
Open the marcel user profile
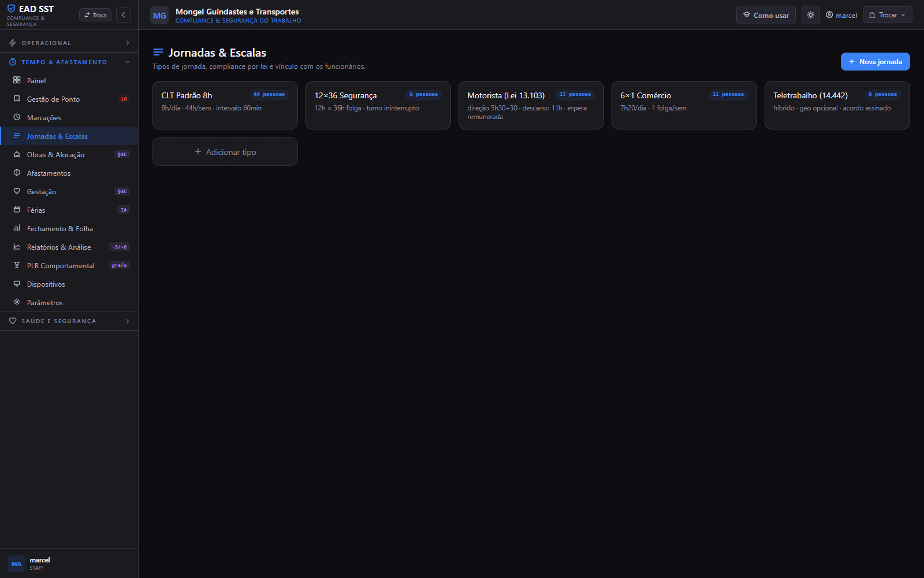[841, 15]
